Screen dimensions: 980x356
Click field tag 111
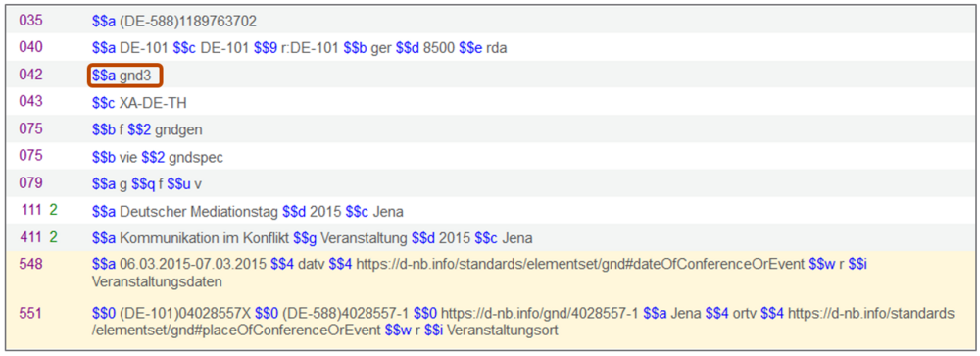click(x=30, y=211)
